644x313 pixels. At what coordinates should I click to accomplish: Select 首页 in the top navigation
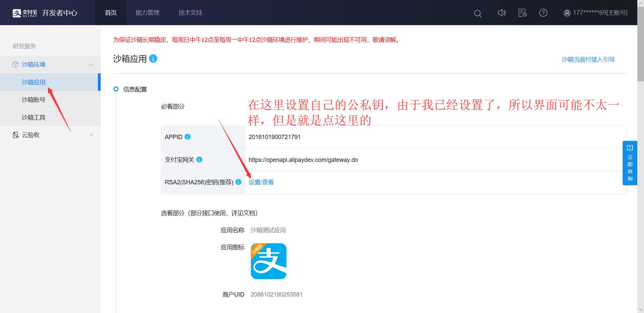coord(110,12)
